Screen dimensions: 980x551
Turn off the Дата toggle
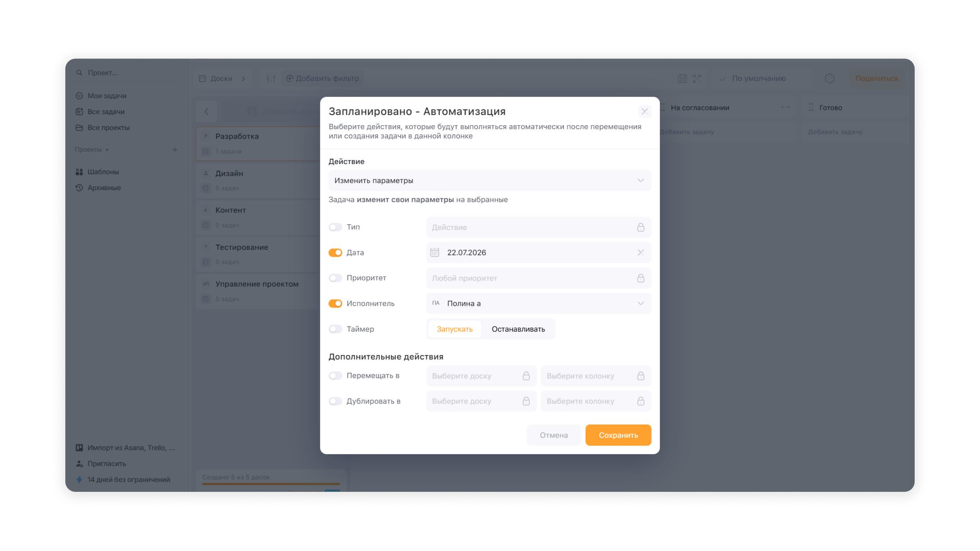(335, 252)
